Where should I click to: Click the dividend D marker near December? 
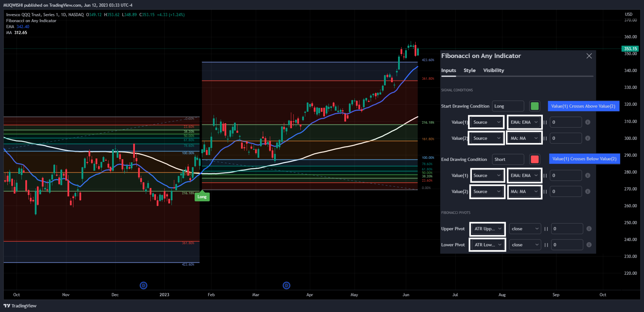click(x=143, y=286)
